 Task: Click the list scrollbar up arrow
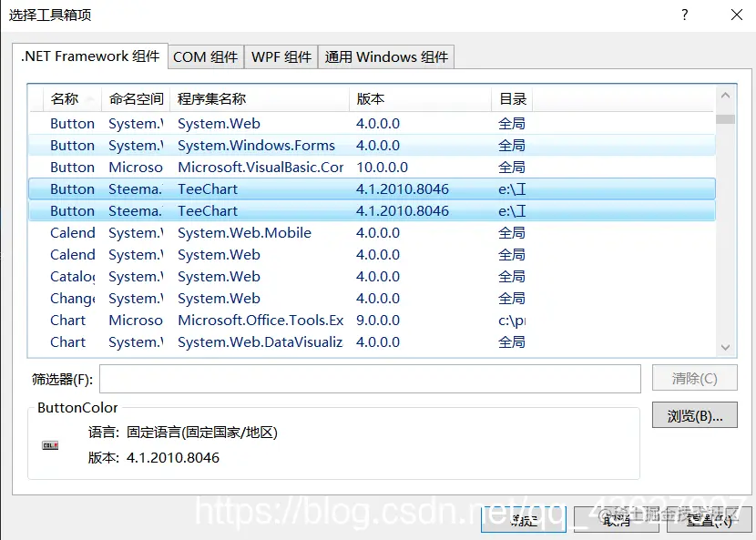pyautogui.click(x=725, y=96)
